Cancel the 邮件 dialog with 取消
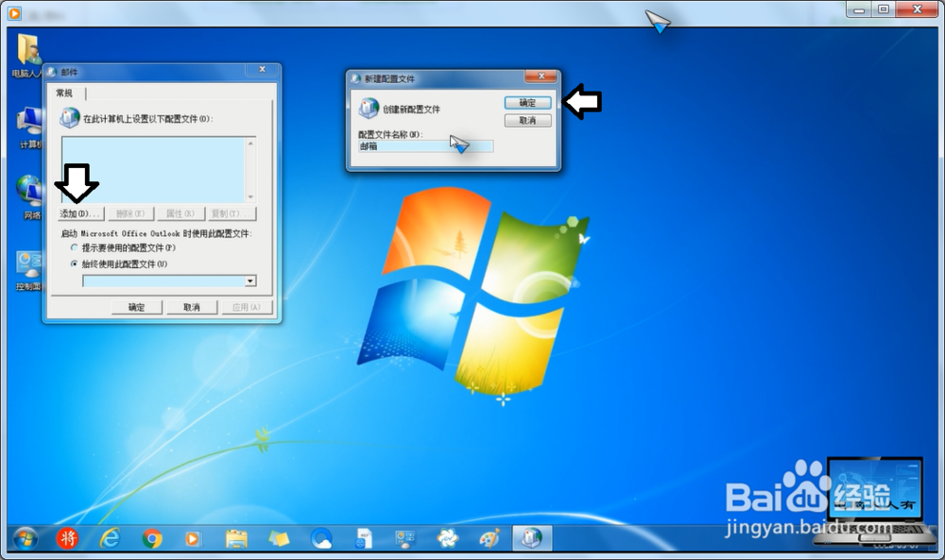Image resolution: width=945 pixels, height=560 pixels. pyautogui.click(x=192, y=307)
